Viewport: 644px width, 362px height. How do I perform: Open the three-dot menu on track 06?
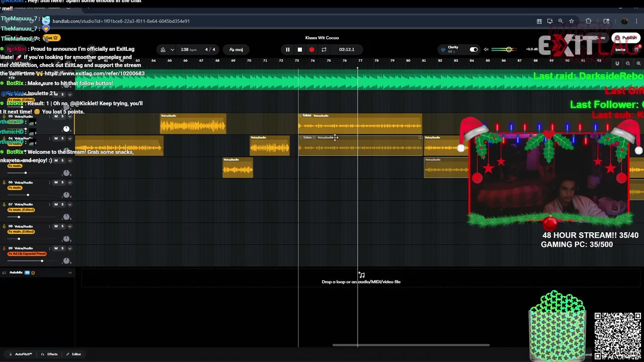[49, 183]
